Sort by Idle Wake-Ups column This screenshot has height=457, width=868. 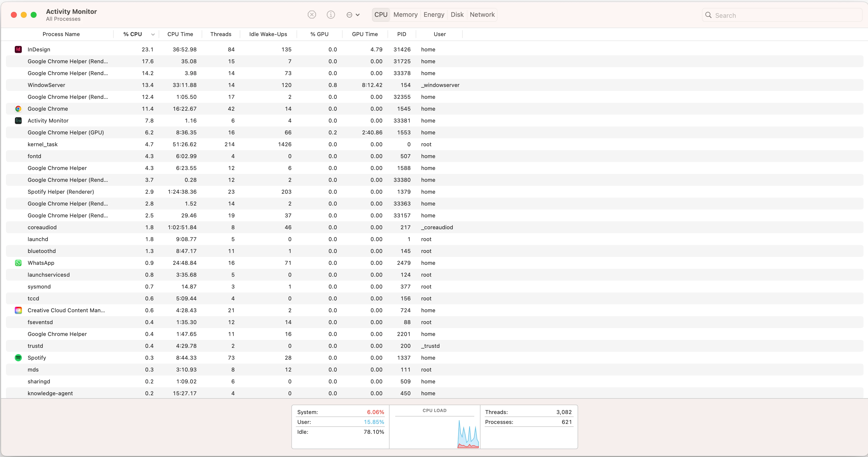tap(268, 34)
